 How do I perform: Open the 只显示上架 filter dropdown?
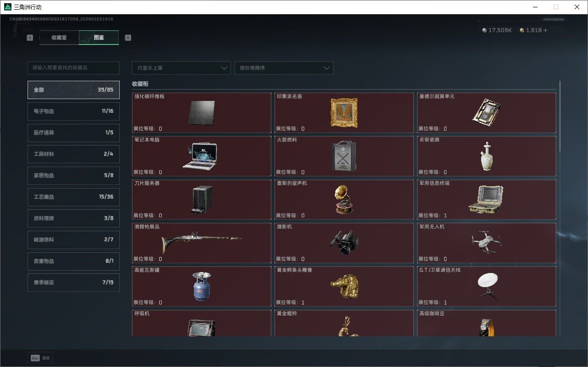pos(181,67)
